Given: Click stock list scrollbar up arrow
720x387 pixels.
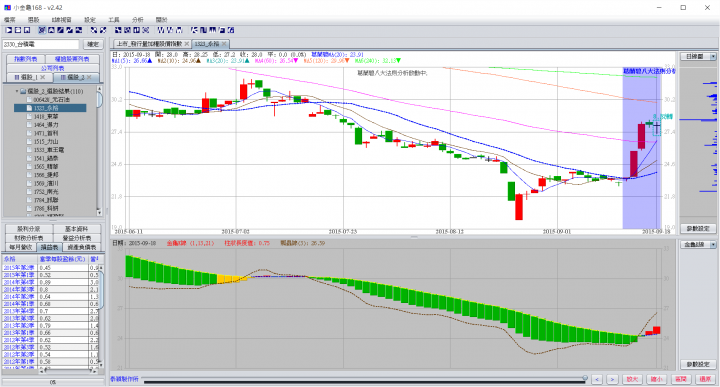Looking at the screenshot, I should [99, 89].
